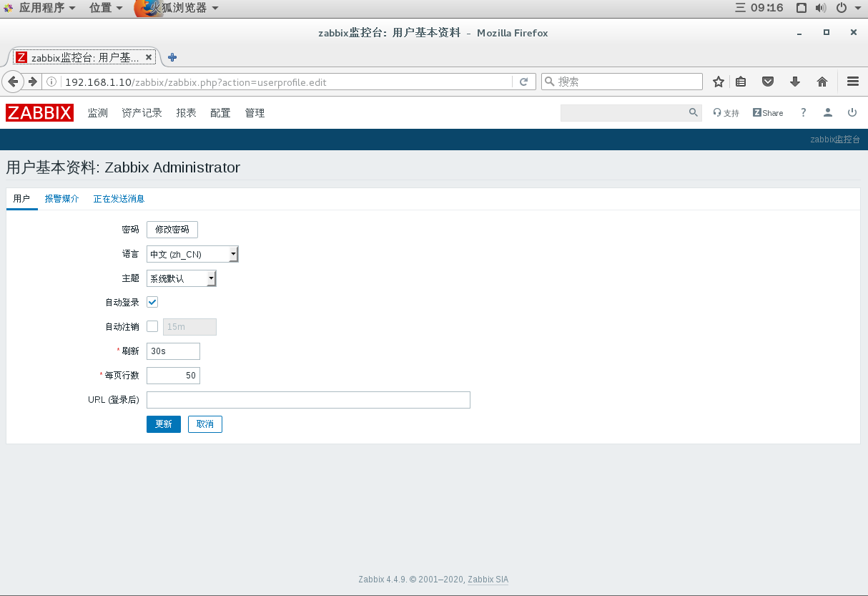Viewport: 868px width, 596px height.
Task: Open the 语言 dropdown
Action: click(x=192, y=254)
